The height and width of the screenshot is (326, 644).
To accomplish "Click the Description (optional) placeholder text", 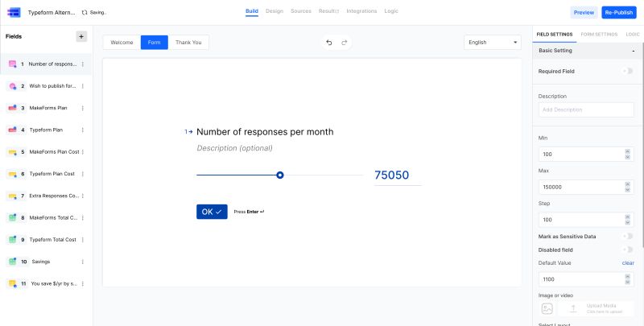I will click(x=234, y=148).
